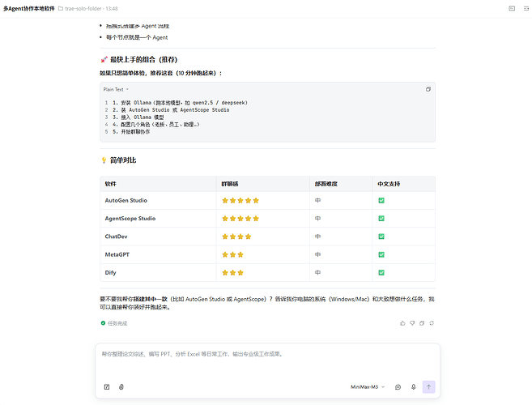This screenshot has height=405, width=532.
Task: Click code line 1 about installing Ollama
Action: click(180, 103)
